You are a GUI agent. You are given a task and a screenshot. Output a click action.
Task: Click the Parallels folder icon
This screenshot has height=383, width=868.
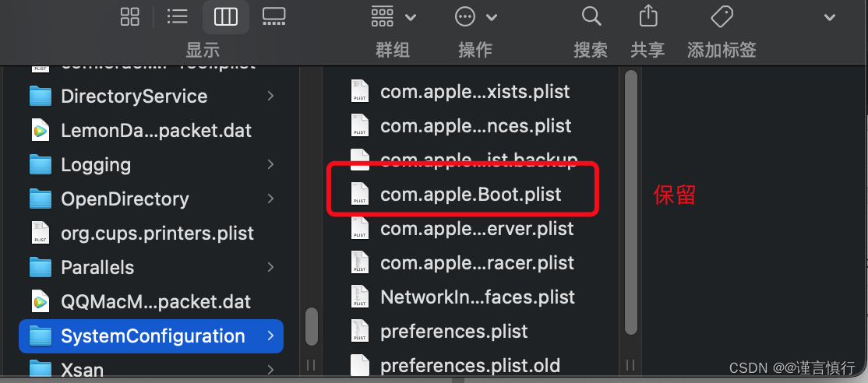point(41,267)
